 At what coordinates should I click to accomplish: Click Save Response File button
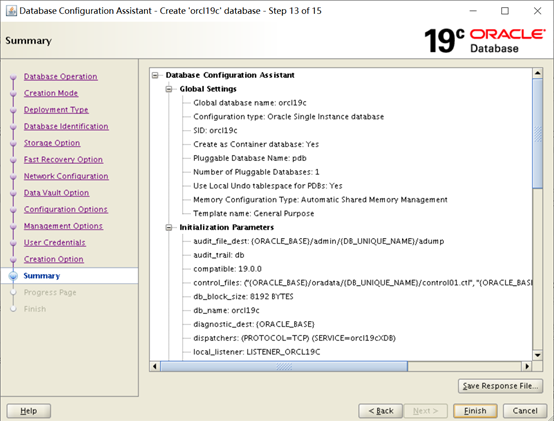point(500,386)
